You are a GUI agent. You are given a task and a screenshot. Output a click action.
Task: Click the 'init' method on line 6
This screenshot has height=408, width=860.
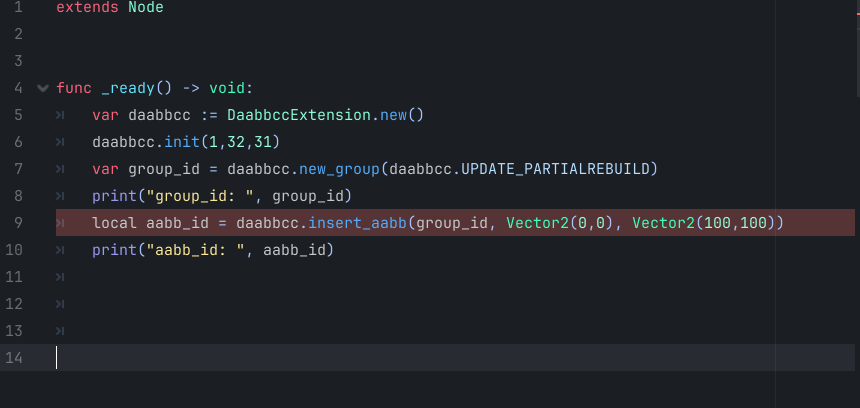click(x=182, y=142)
